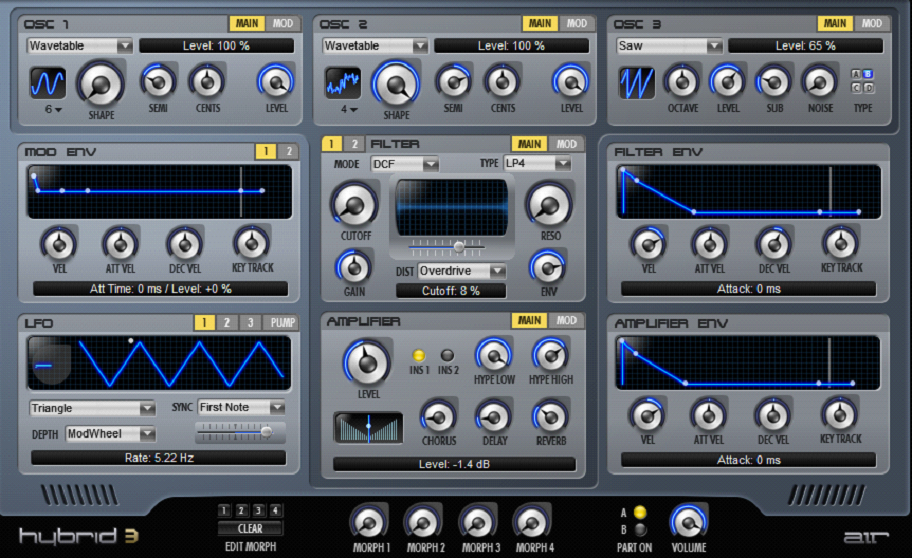Open the OSC 1 Wavetable type dropdown
This screenshot has width=912, height=558.
tap(80, 45)
